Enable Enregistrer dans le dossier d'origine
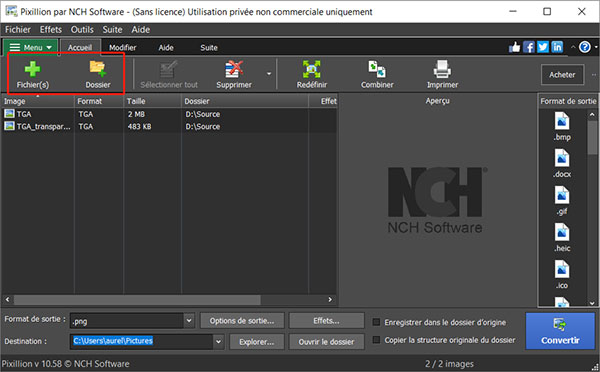Screen dimensions: 600x372 pyautogui.click(x=377, y=322)
